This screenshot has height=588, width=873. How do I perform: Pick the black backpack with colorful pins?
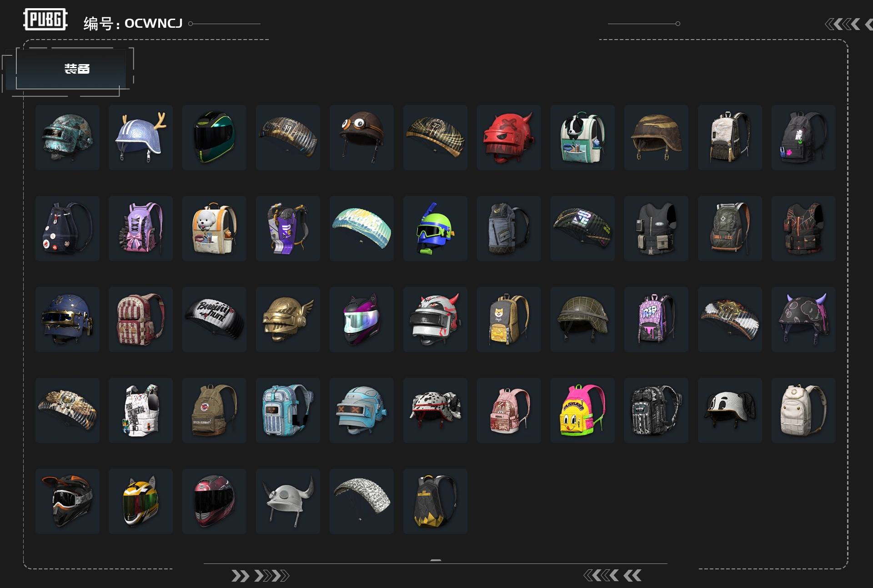coord(804,137)
